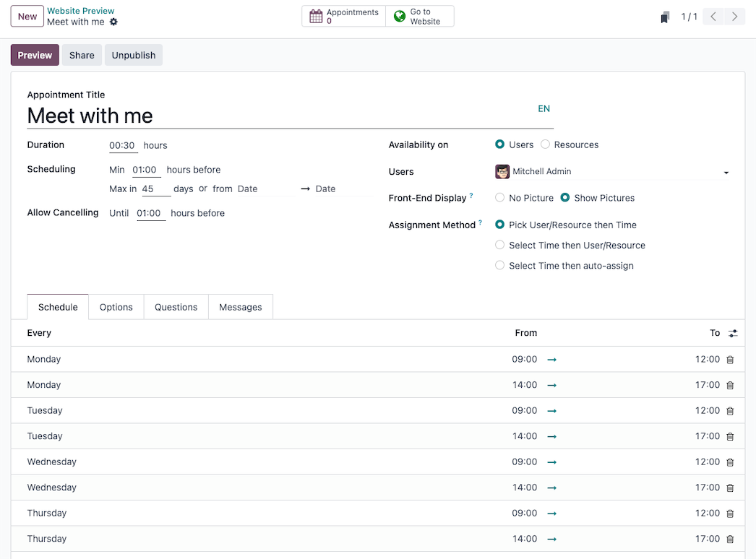Click the arrow between Monday 09:00 and 12:00
Image resolution: width=756 pixels, height=559 pixels.
coord(551,359)
